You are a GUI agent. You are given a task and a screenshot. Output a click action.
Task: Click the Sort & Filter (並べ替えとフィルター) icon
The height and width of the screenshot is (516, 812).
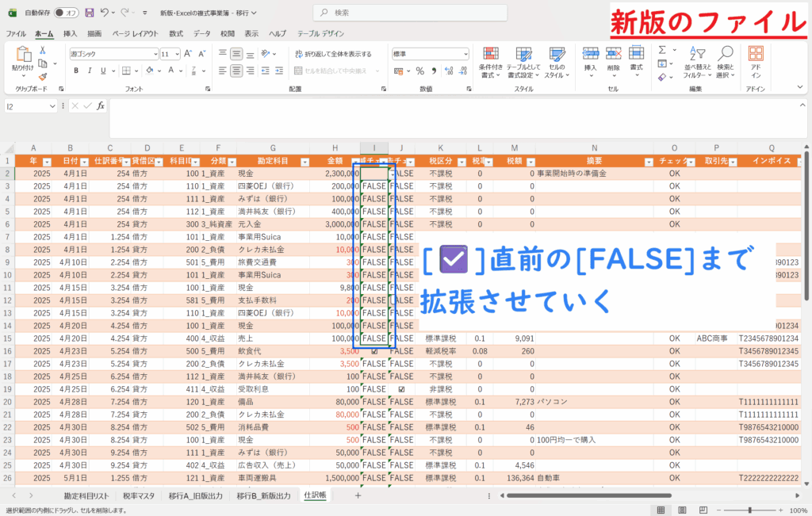point(694,61)
